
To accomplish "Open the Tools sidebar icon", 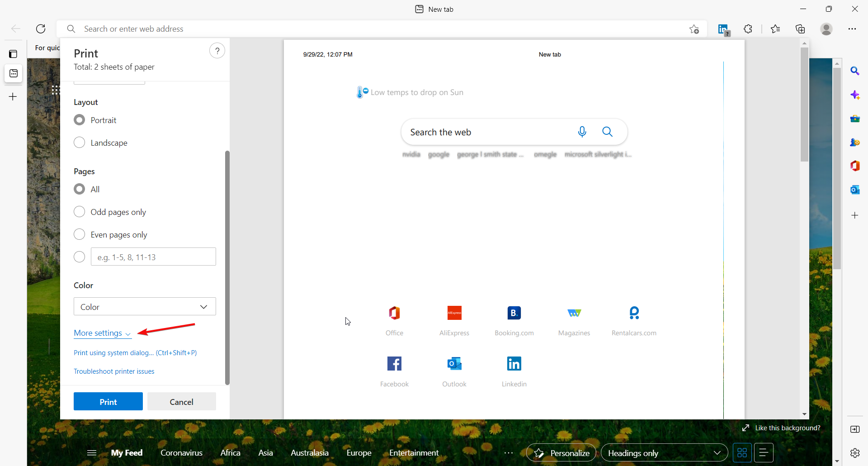I will [x=855, y=119].
